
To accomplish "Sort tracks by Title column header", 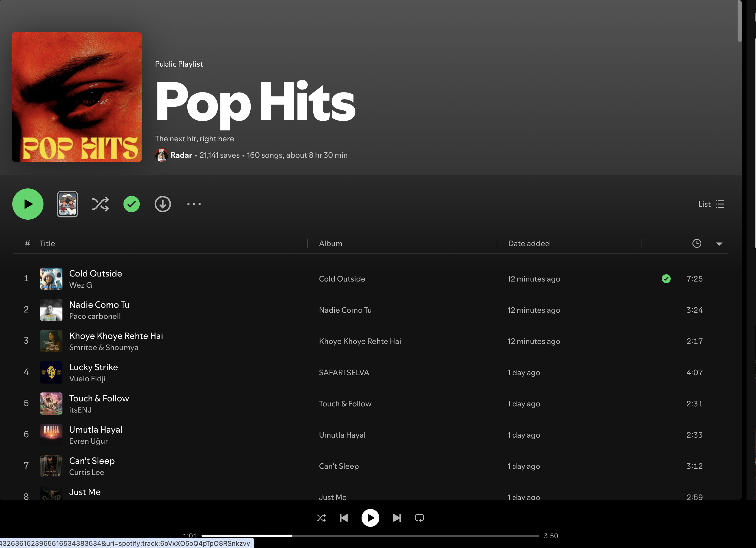I will [47, 243].
